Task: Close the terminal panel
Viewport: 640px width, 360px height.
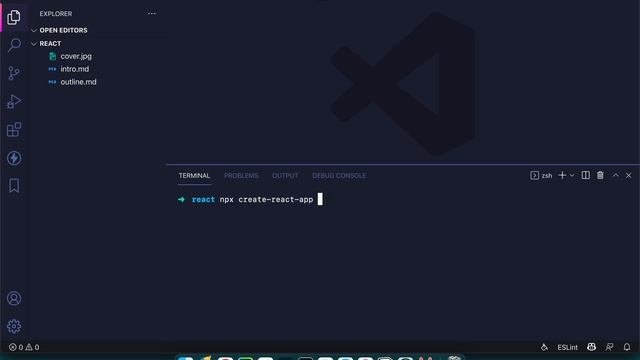Action: click(x=629, y=176)
